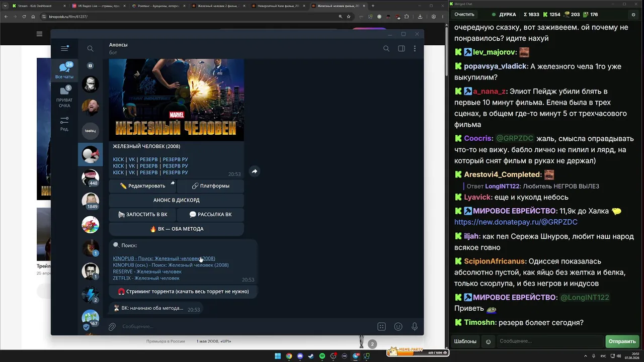Click 'РАССЫЛКА ВК' button

point(210,214)
